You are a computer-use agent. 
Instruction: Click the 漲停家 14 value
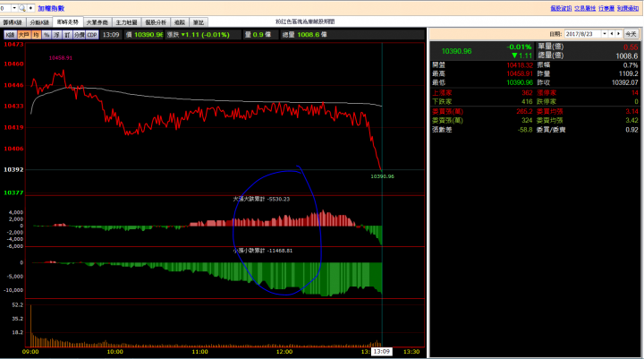pyautogui.click(x=634, y=93)
